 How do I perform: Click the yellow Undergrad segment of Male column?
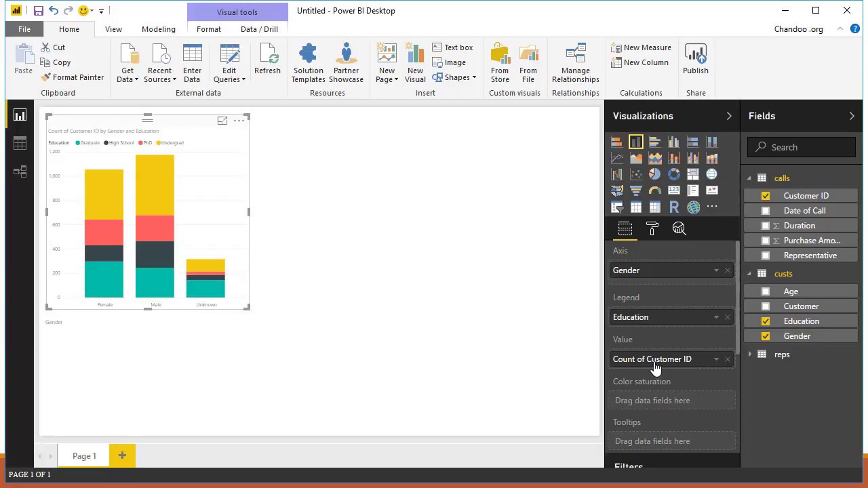point(155,185)
